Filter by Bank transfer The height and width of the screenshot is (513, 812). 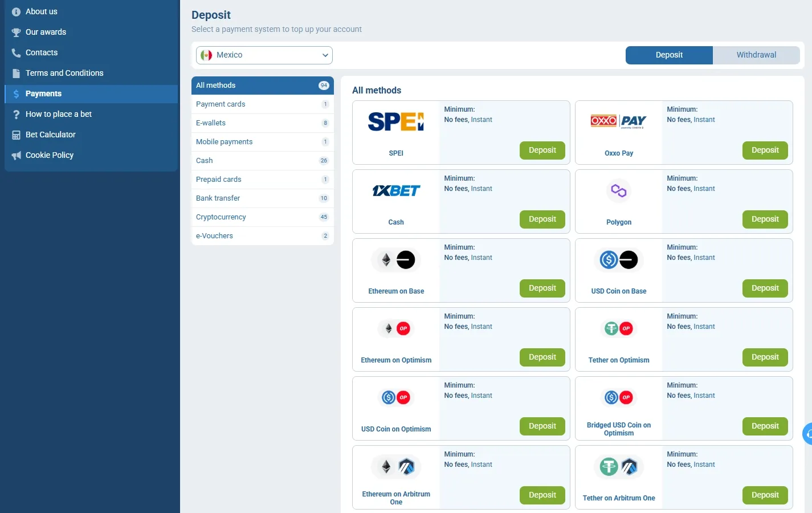[x=263, y=198]
